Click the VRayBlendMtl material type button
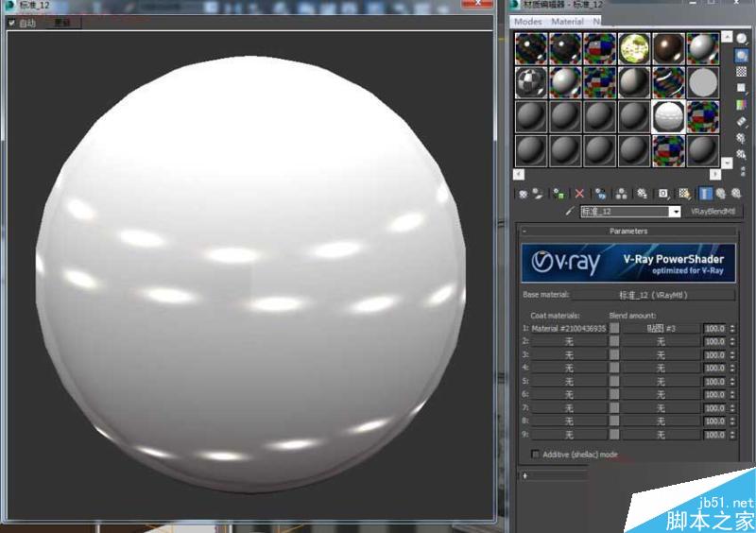756x533 pixels. point(712,212)
